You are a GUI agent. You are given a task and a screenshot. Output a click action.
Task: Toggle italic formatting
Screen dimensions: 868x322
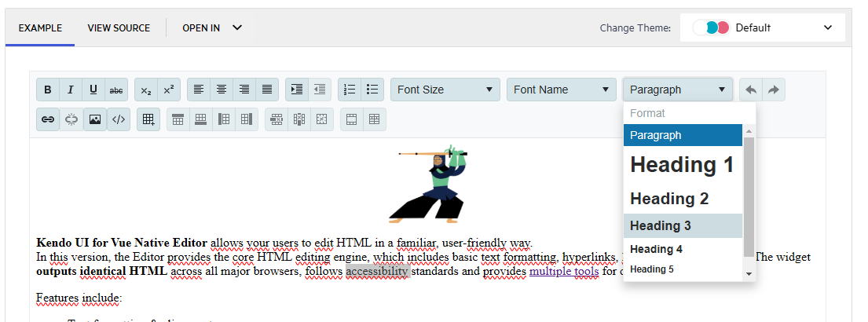pyautogui.click(x=71, y=90)
